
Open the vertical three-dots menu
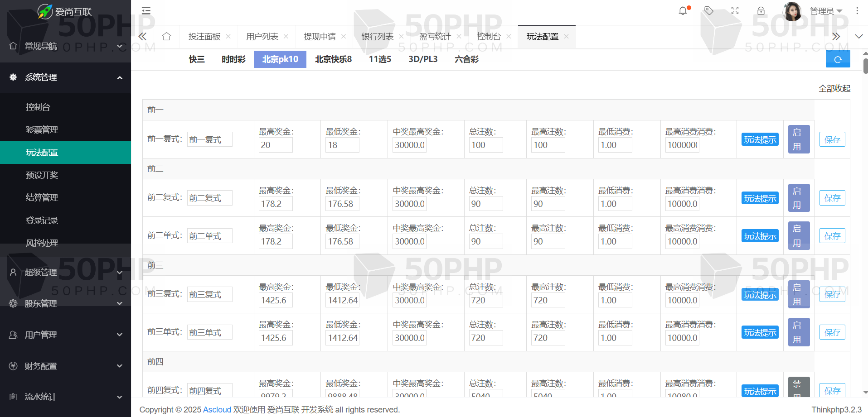(857, 11)
